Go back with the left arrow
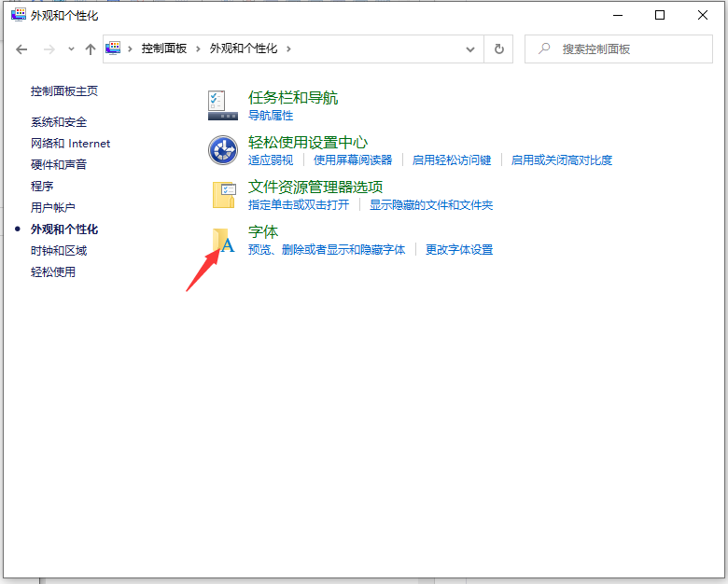 tap(21, 49)
